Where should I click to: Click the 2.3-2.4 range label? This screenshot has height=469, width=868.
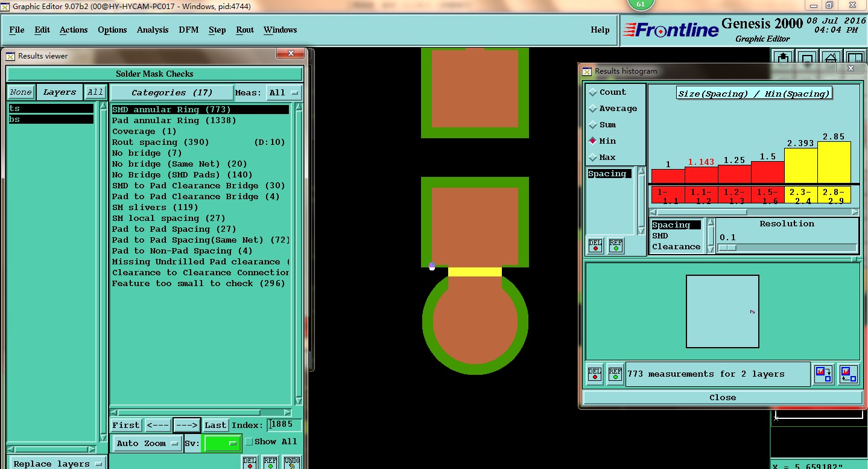(x=800, y=196)
